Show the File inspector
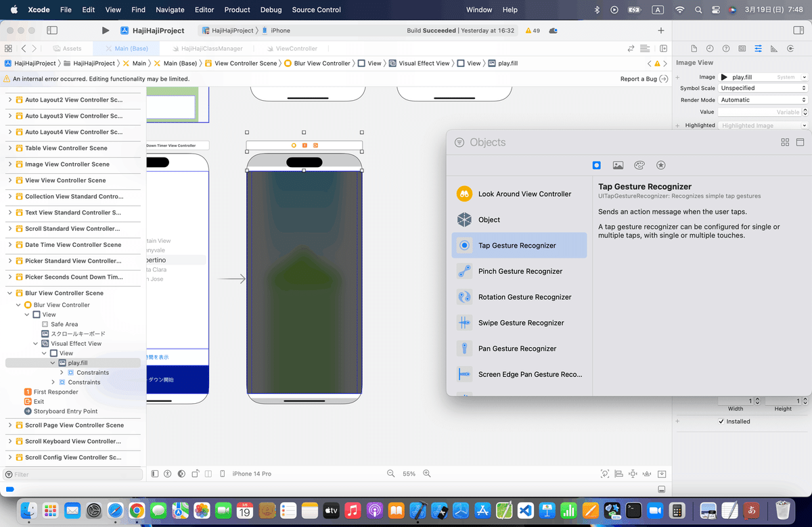 (x=694, y=49)
